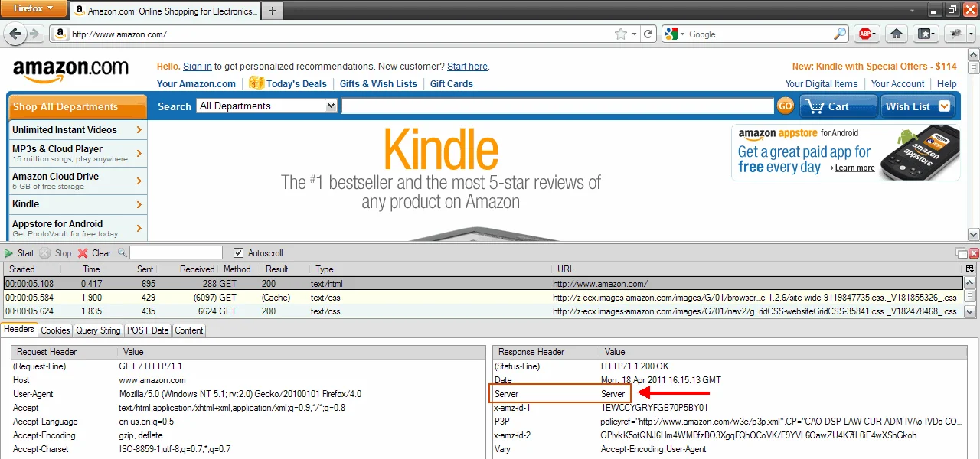Click the Firebug bug icon

tap(955, 34)
